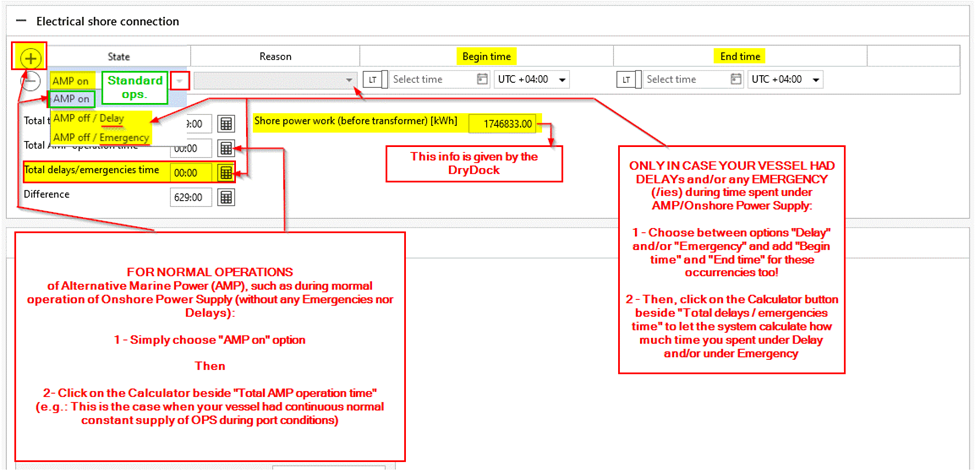Click the Begin time column header

486,57
